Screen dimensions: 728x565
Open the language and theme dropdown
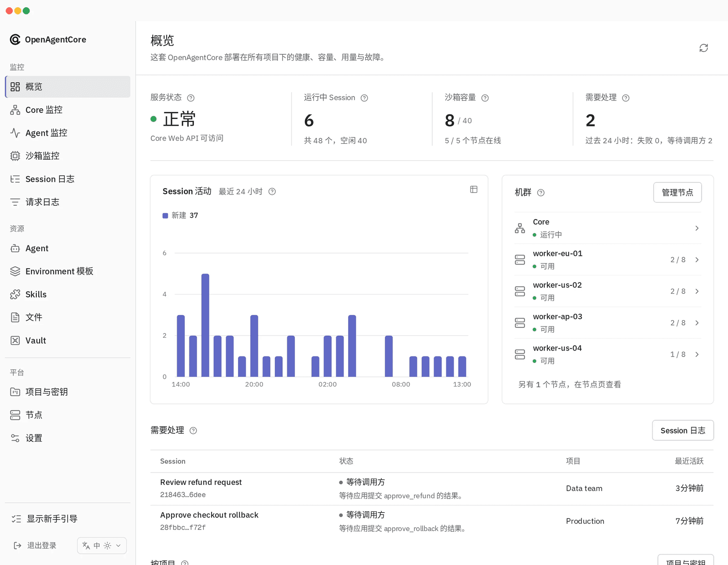click(x=102, y=545)
